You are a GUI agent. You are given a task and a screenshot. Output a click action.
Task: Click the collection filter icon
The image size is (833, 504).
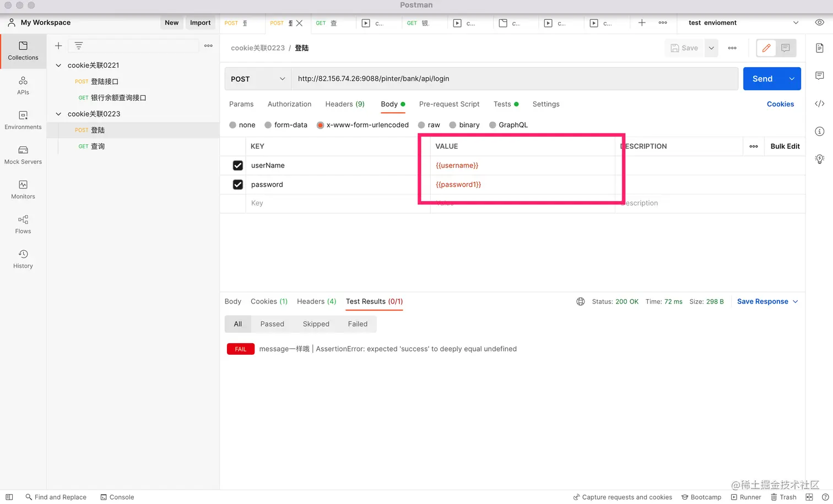[x=79, y=46]
